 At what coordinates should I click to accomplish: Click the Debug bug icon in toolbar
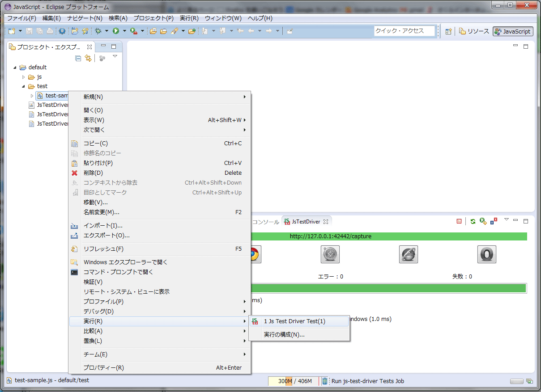[x=98, y=31]
